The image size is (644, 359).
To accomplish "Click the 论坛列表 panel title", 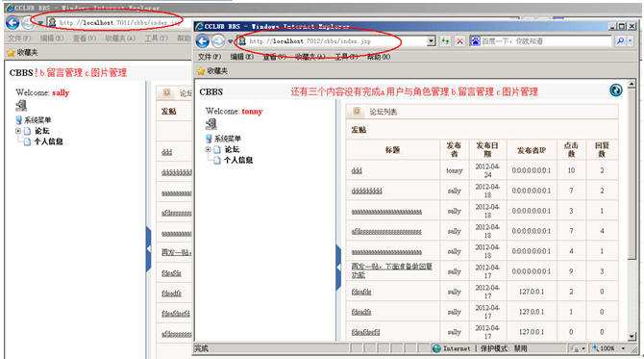I will pos(383,112).
